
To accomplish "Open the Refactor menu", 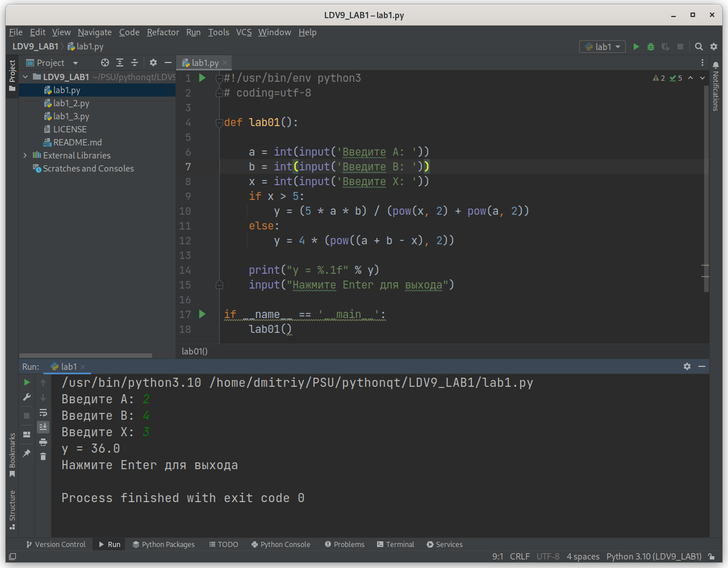I will pos(163,32).
